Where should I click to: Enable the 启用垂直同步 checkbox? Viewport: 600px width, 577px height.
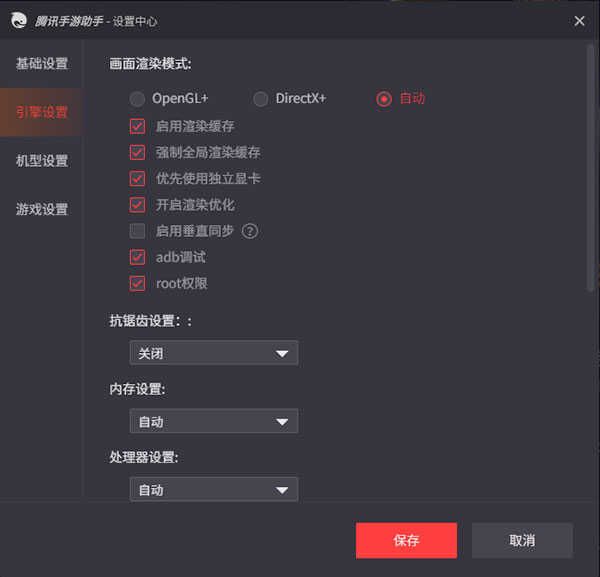(x=137, y=231)
